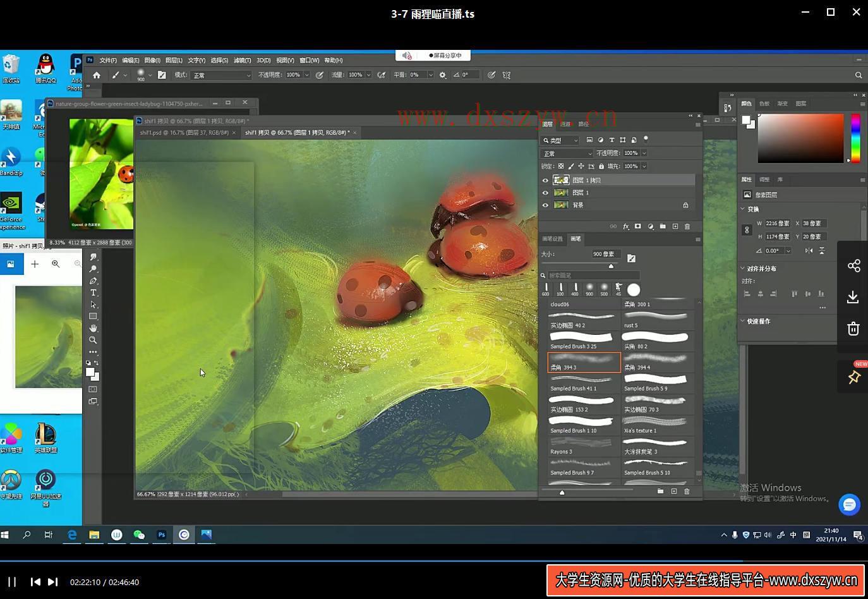Select the Path Selection arrow tool
The width and height of the screenshot is (868, 599).
point(93,305)
